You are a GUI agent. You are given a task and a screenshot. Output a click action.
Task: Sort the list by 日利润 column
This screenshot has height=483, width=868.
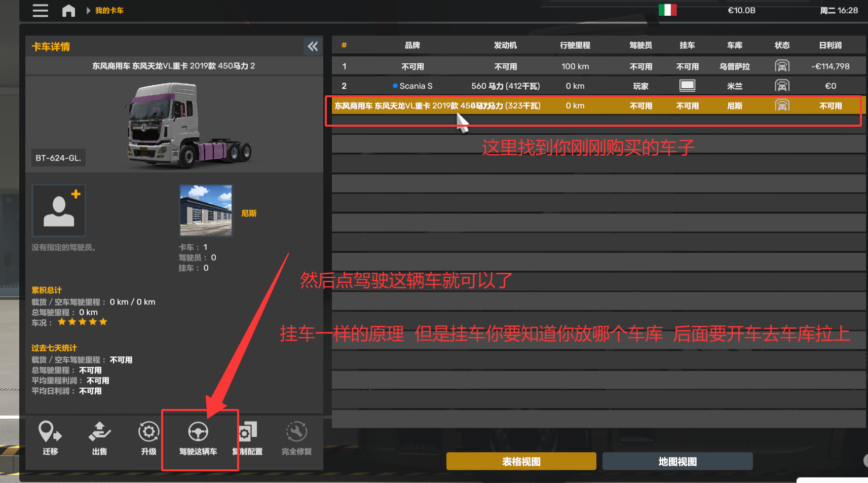click(831, 46)
